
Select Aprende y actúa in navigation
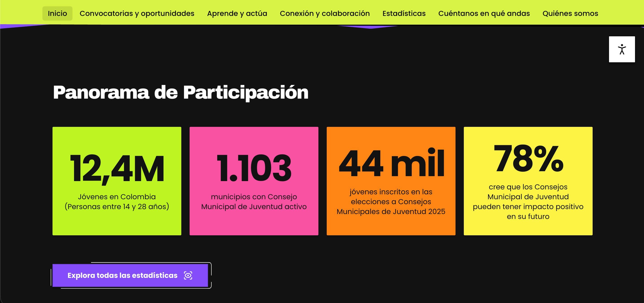(x=237, y=13)
